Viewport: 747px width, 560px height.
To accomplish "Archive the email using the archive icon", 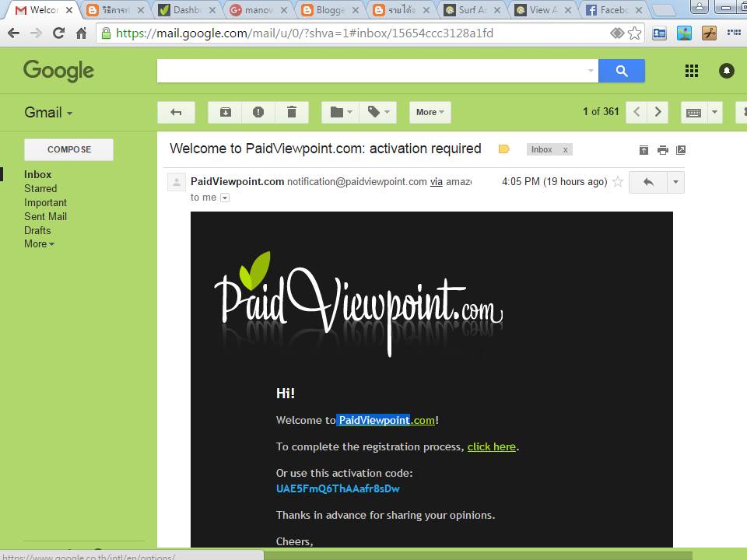I will pos(224,112).
